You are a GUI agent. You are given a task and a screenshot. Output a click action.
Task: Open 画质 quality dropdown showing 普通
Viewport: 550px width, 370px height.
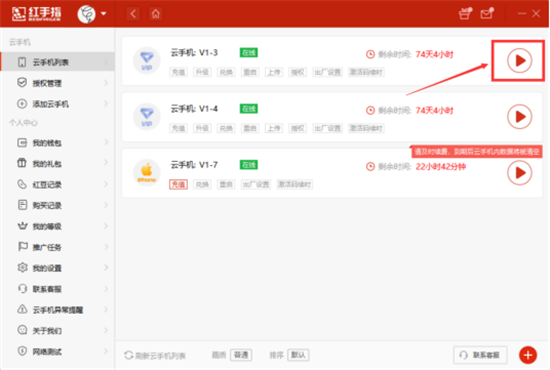(x=241, y=355)
